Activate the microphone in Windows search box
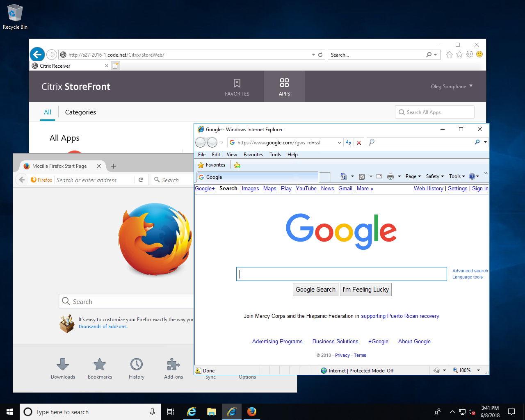Screen dimensions: 525x420 click(x=152, y=412)
